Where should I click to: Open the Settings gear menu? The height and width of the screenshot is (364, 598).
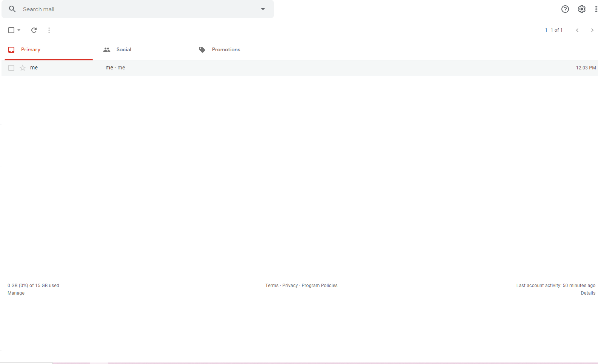(x=582, y=9)
